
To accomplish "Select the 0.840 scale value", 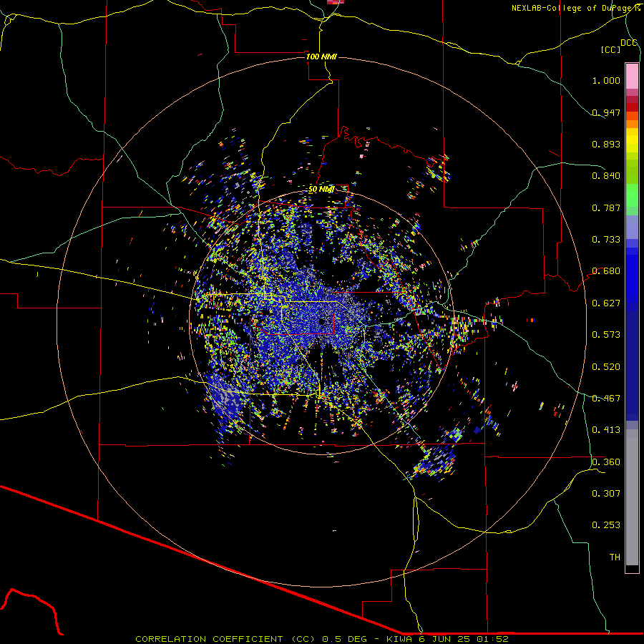I will pos(606,176).
